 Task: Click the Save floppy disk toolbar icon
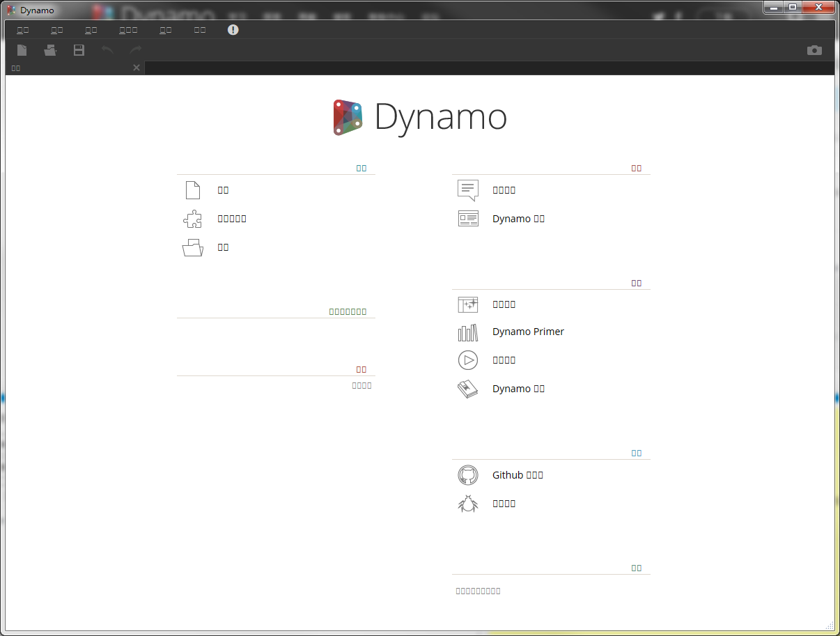pyautogui.click(x=79, y=50)
